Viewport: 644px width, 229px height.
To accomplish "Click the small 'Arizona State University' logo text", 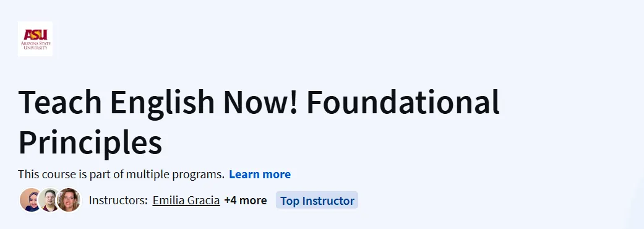I will point(35,45).
